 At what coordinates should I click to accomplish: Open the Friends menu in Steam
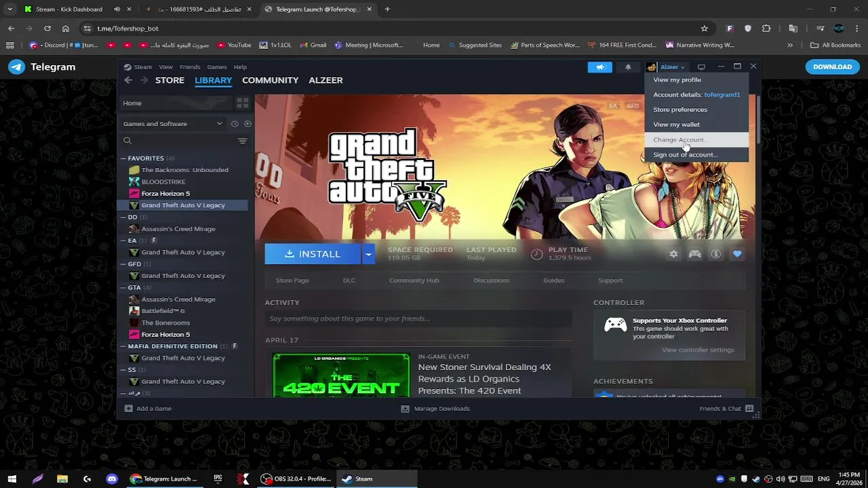[190, 67]
